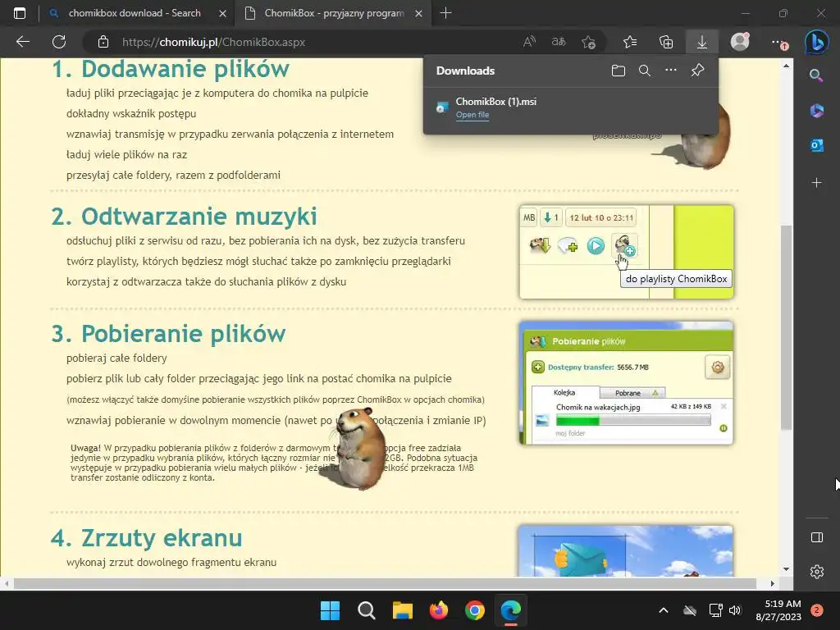Open the notification badge in taskbar
This screenshot has height=630, width=840.
817,610
